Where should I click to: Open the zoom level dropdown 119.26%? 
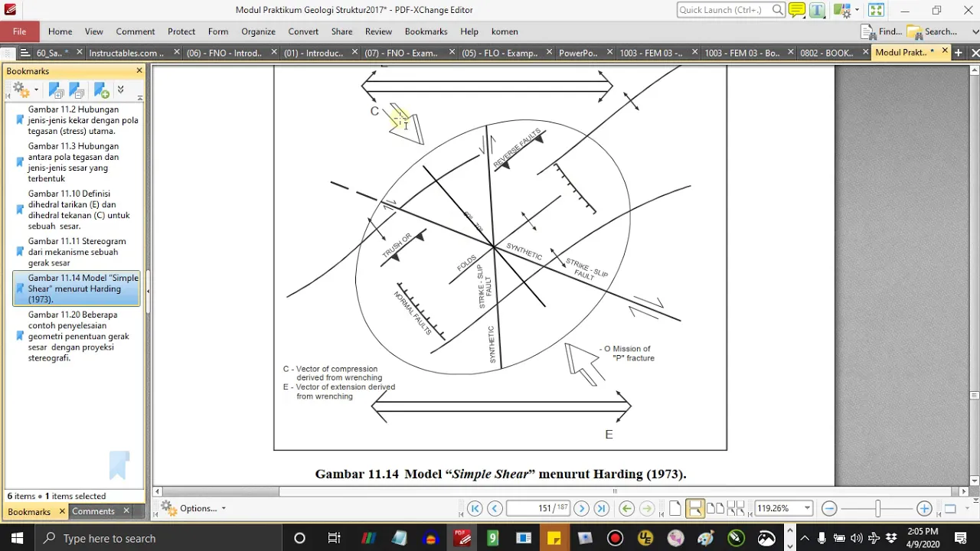tap(806, 508)
